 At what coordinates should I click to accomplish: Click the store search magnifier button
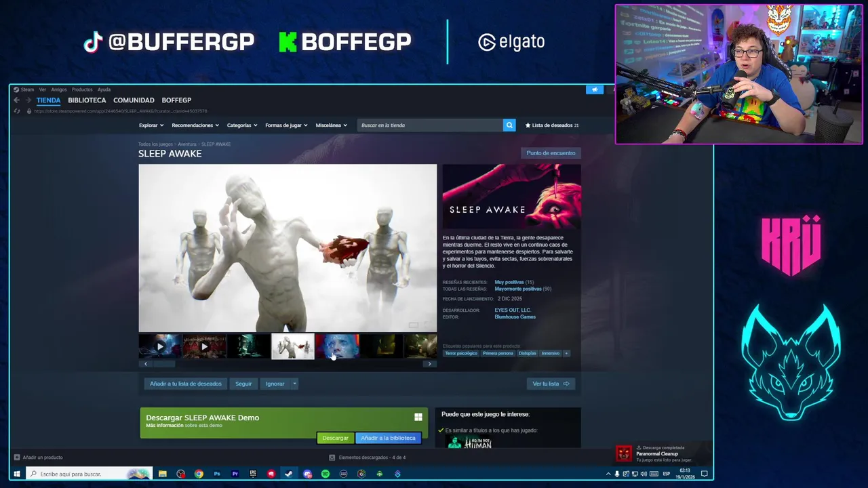pyautogui.click(x=509, y=125)
